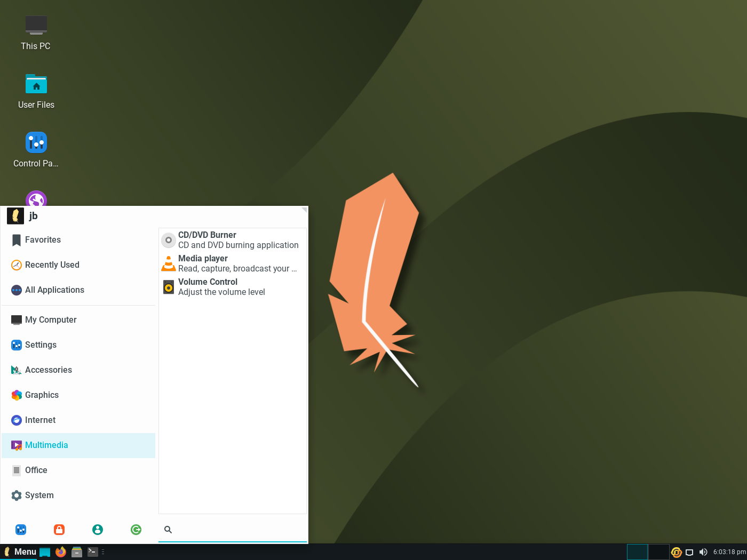Viewport: 747px width, 560px height.
Task: Open This PC desktop icon
Action: tap(36, 33)
